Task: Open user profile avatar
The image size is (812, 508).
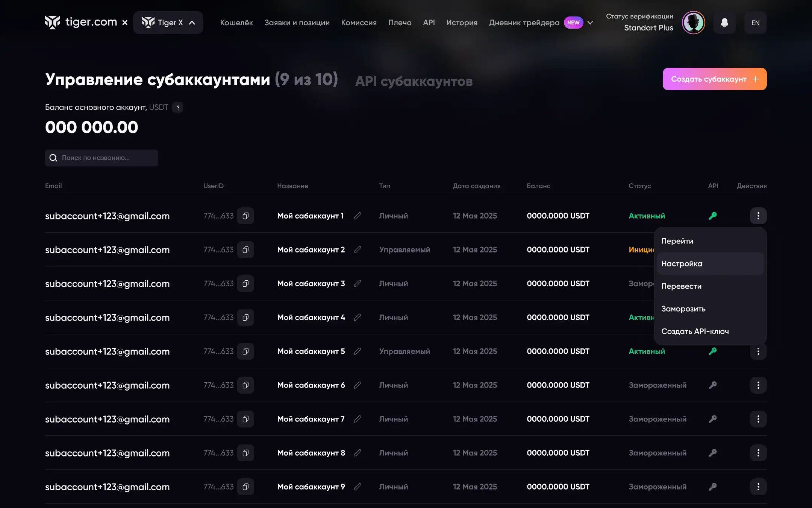Action: 693,23
